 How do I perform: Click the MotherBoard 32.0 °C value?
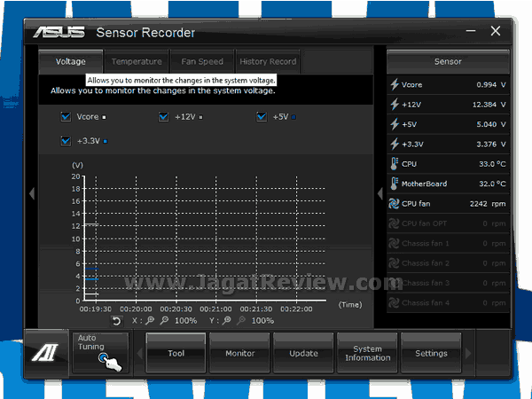(x=492, y=184)
